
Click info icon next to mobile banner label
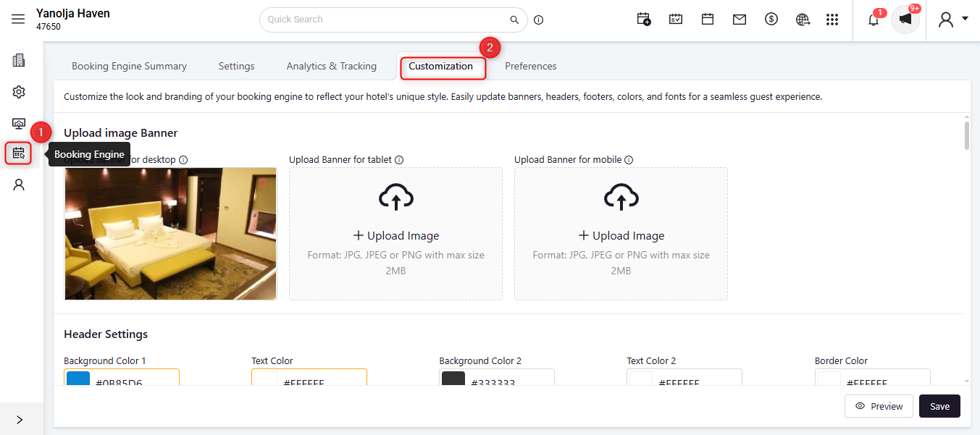pyautogui.click(x=629, y=160)
